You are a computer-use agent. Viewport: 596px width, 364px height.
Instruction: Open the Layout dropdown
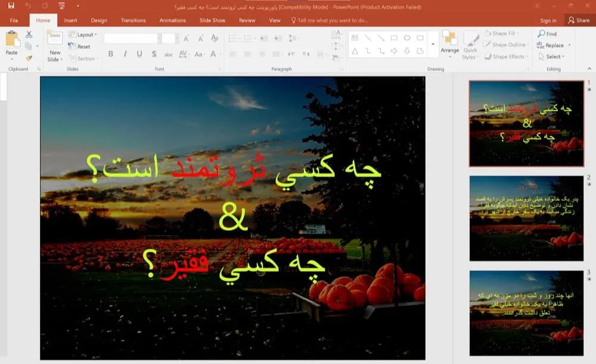tap(83, 35)
